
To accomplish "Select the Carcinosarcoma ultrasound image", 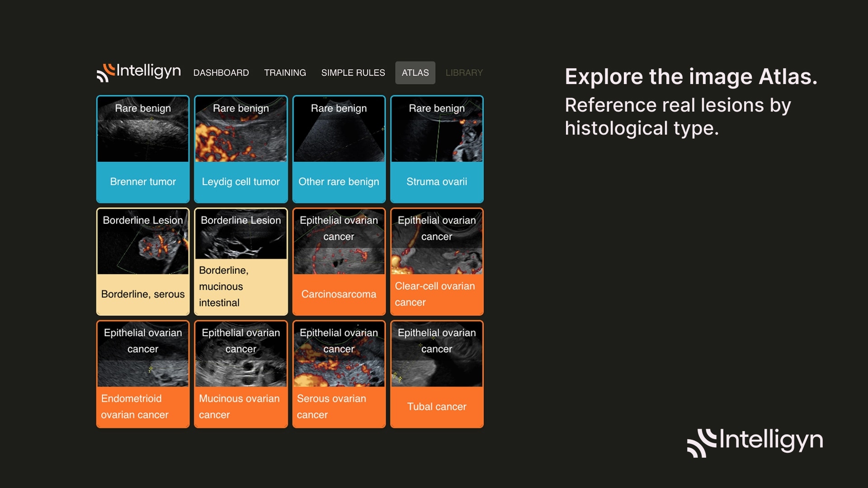I will click(x=339, y=261).
